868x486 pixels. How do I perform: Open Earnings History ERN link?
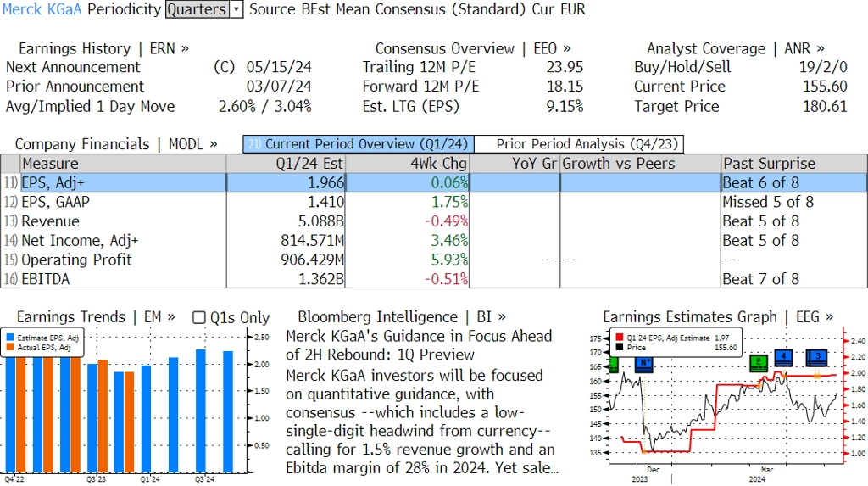point(103,48)
